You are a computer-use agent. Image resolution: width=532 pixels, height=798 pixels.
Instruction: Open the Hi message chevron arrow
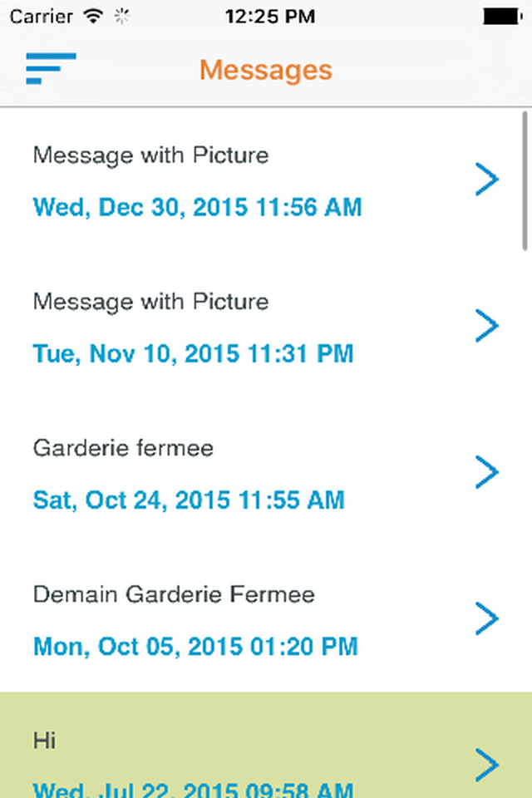pyautogui.click(x=486, y=765)
